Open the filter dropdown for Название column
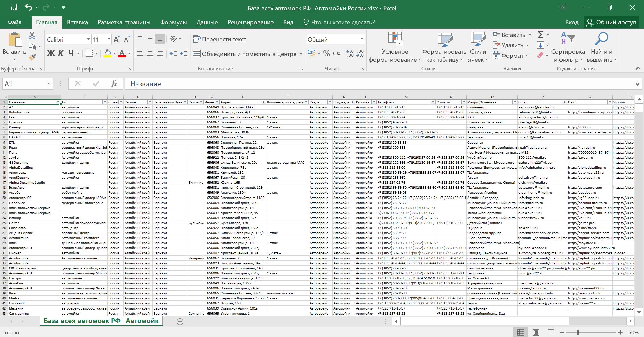The height and width of the screenshot is (337, 644). [x=58, y=102]
